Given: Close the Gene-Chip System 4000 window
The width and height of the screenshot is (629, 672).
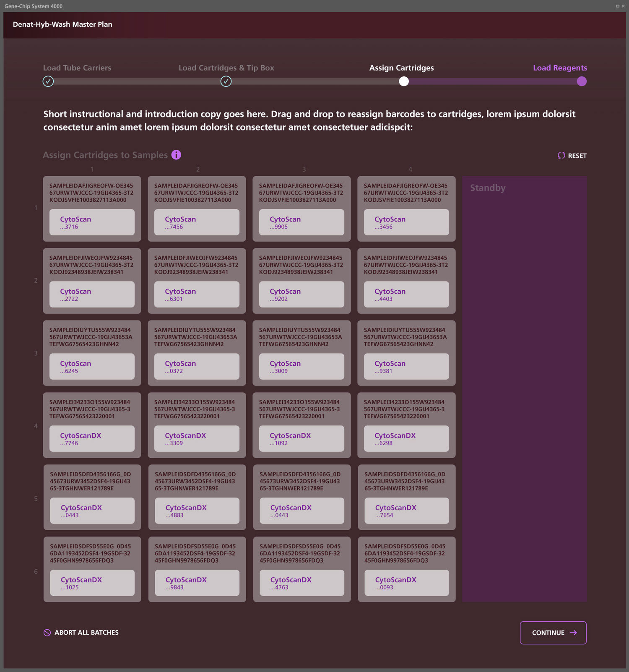Looking at the screenshot, I should (623, 6).
